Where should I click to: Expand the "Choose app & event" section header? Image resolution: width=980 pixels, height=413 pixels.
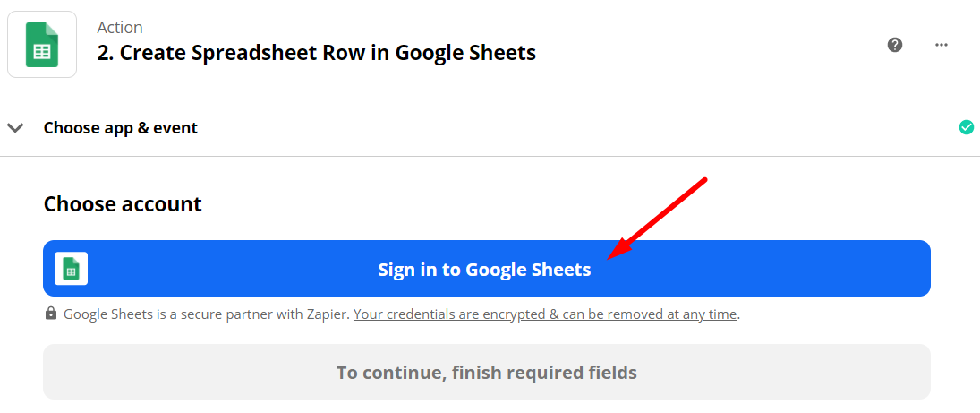121,127
